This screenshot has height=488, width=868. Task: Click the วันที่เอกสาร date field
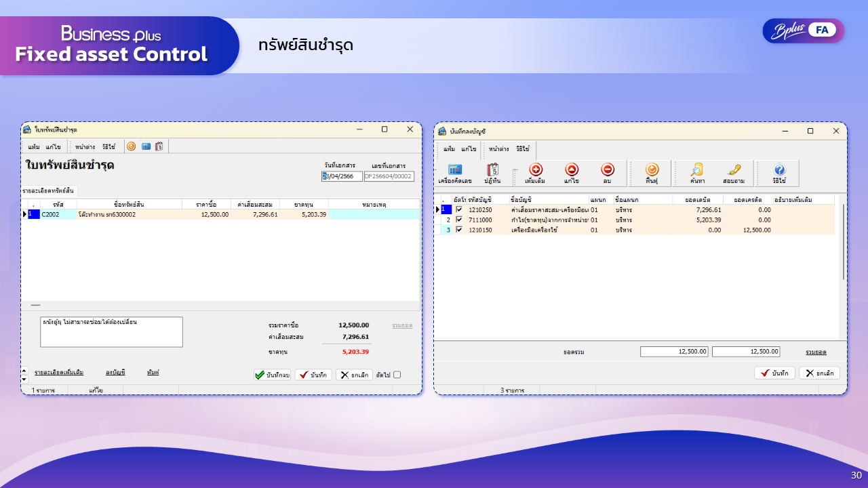click(x=343, y=175)
